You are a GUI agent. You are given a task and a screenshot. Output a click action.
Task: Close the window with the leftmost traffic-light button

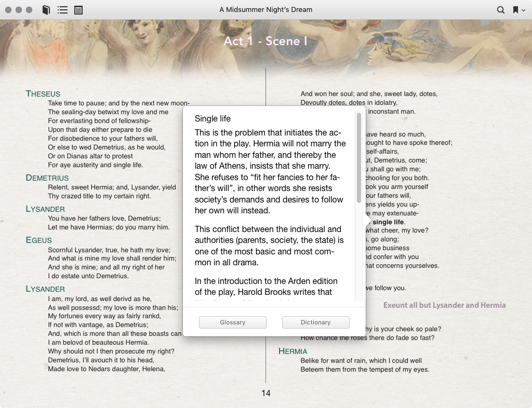coord(8,10)
